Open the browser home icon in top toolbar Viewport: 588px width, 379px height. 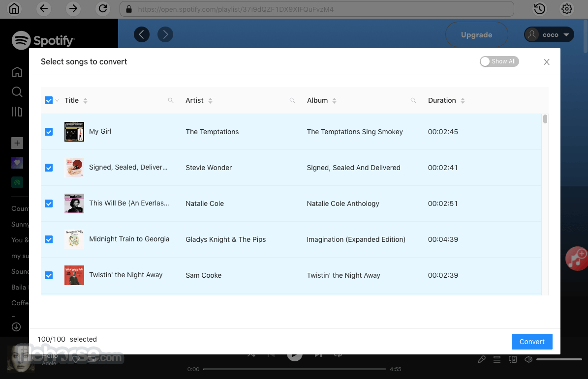pos(14,9)
